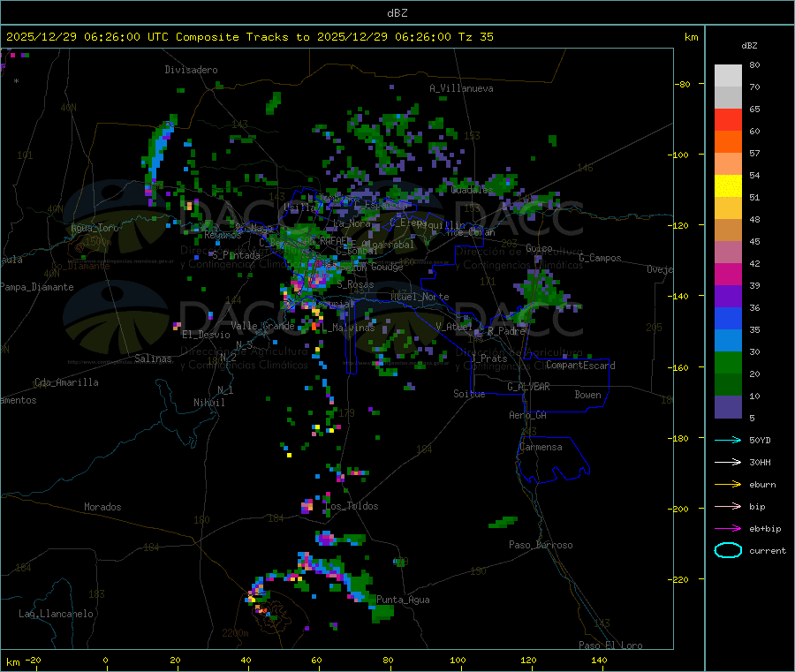795x672 pixels.
Task: Click the Divisadero map label
Action: 191,70
